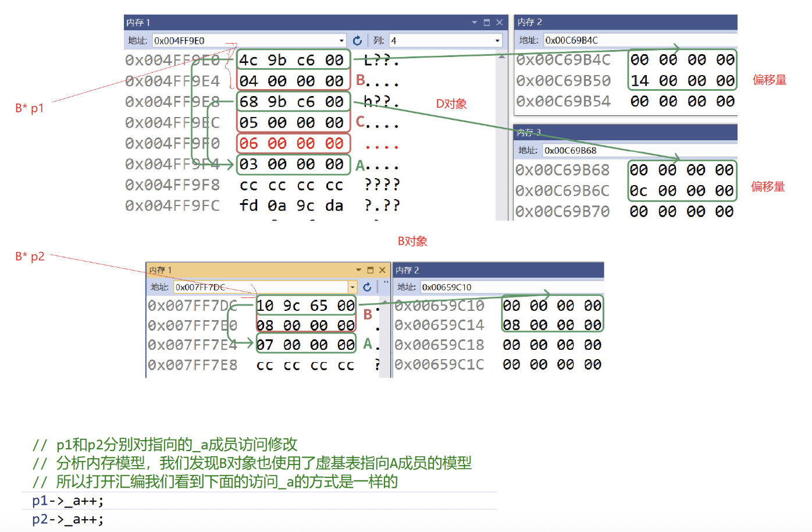812x532 pixels.
Task: Click the refresh icon in lower 内存 1
Action: click(367, 287)
